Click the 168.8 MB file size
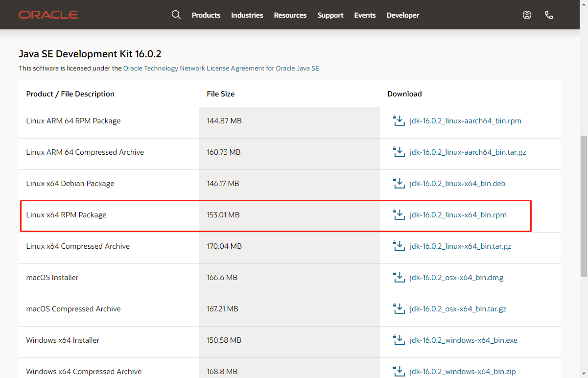Screen dimensions: 588x378 tap(222, 372)
